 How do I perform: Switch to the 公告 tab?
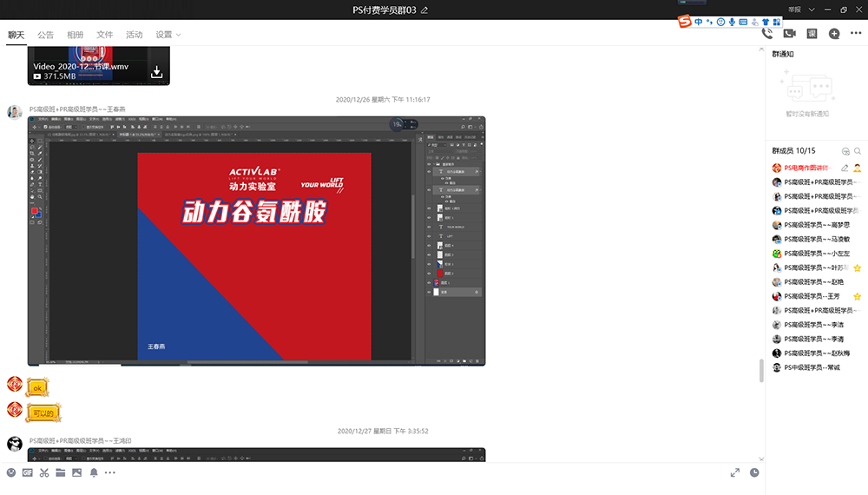pyautogui.click(x=45, y=35)
